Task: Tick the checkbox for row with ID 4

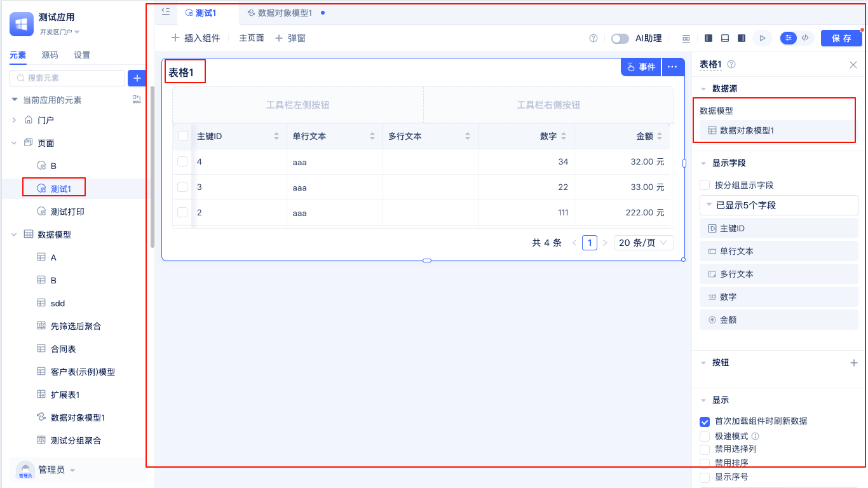Action: (183, 162)
